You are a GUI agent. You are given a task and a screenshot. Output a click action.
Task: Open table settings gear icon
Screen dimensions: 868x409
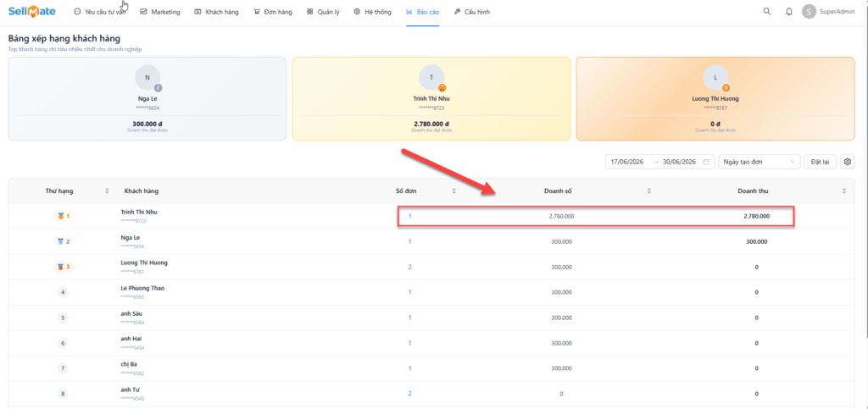[847, 162]
